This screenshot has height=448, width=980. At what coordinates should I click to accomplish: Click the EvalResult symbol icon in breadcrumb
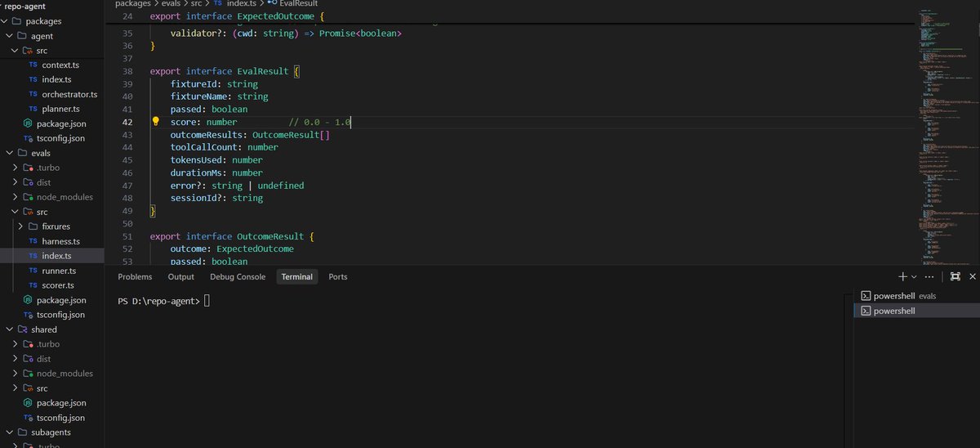(x=271, y=4)
